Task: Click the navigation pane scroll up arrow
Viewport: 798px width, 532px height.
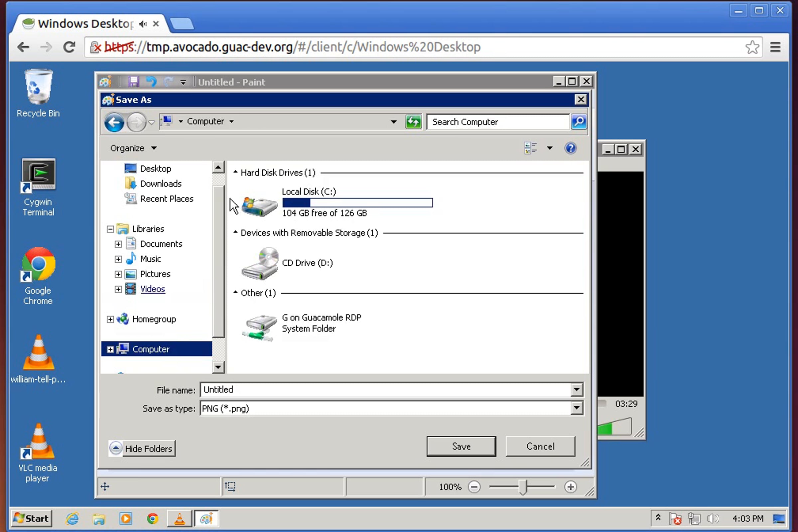Action: pos(218,167)
